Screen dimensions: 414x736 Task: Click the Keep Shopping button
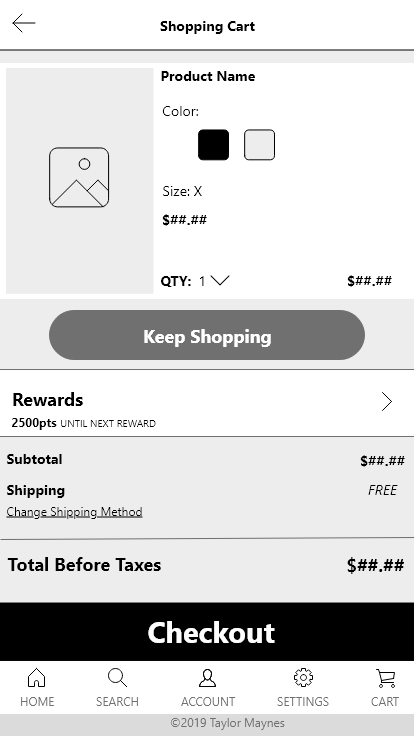(x=207, y=335)
